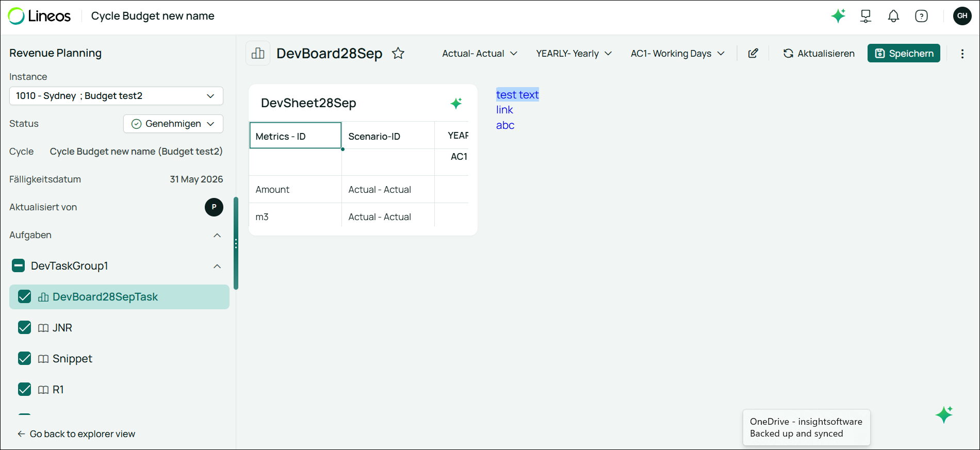Click the 'test text' link
The image size is (980, 450).
tap(517, 95)
